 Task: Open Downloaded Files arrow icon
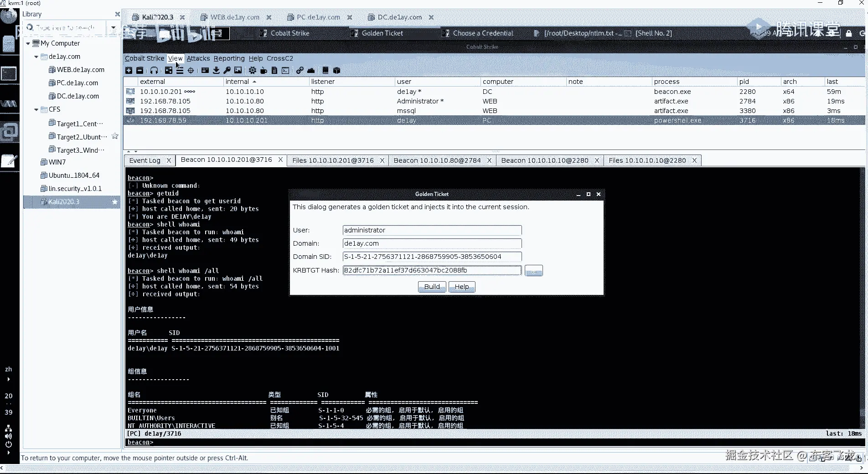216,70
